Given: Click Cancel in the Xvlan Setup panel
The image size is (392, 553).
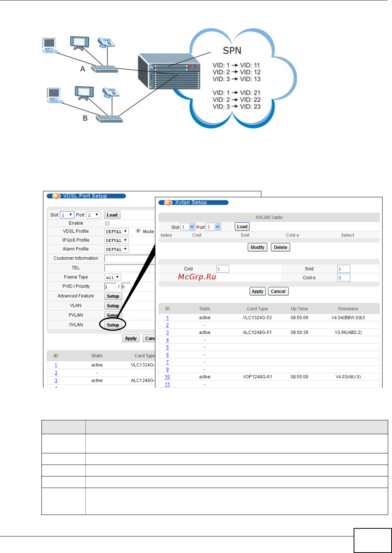Looking at the screenshot, I should point(278,291).
